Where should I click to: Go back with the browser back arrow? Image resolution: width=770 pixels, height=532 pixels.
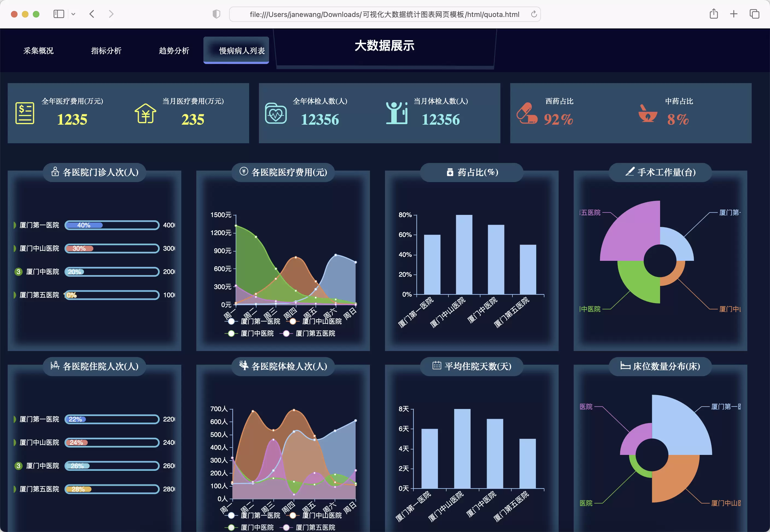92,14
